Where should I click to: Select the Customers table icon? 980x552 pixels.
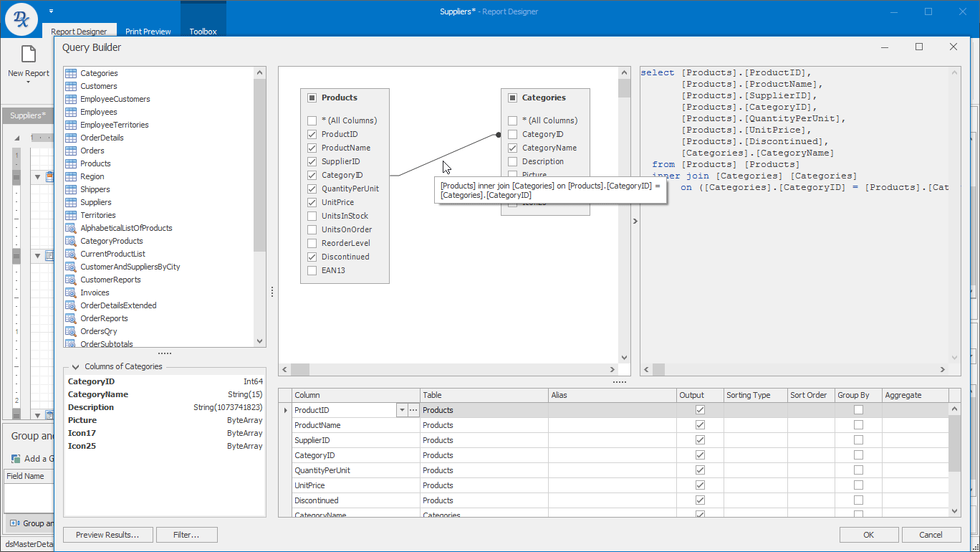tap(71, 86)
